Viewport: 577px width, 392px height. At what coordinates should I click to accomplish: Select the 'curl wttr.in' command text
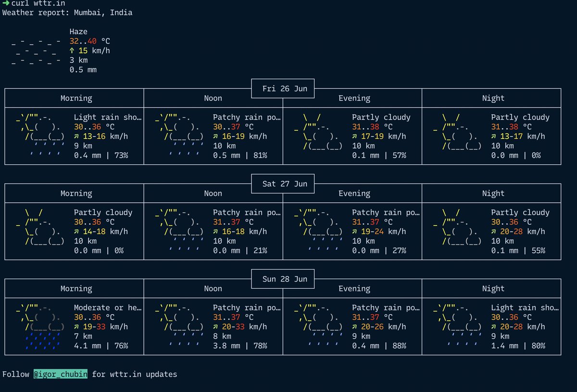(x=38, y=3)
